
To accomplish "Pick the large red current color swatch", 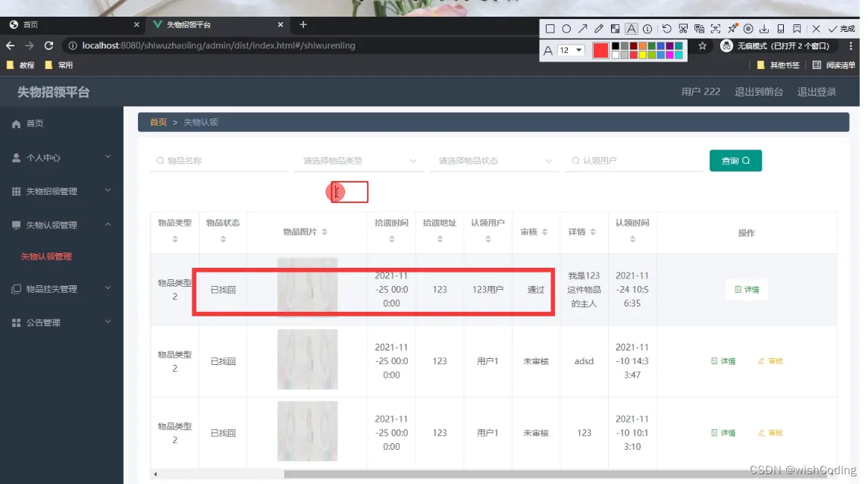I will click(x=600, y=50).
